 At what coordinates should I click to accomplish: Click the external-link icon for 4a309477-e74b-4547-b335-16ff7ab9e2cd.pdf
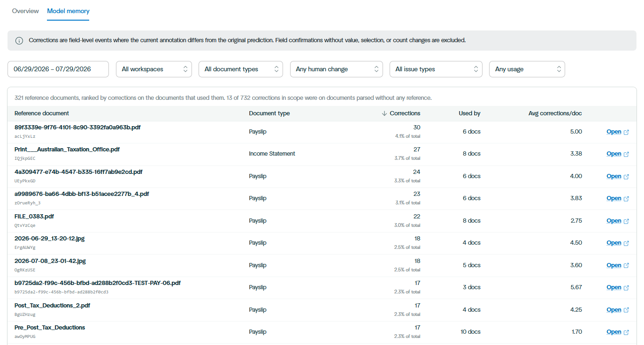tap(626, 177)
